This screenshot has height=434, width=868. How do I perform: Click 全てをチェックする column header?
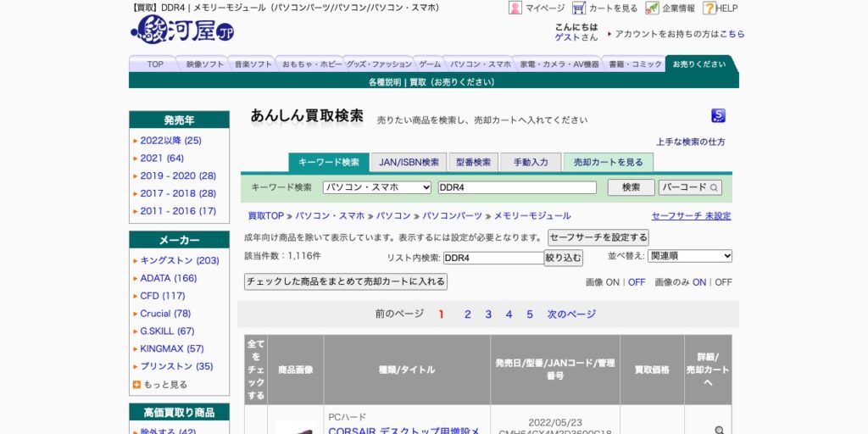coord(256,370)
